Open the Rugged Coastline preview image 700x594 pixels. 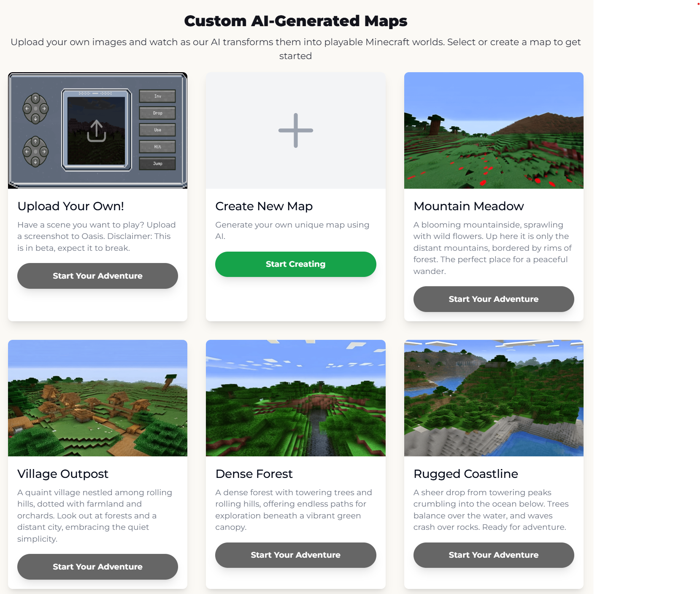(x=494, y=398)
